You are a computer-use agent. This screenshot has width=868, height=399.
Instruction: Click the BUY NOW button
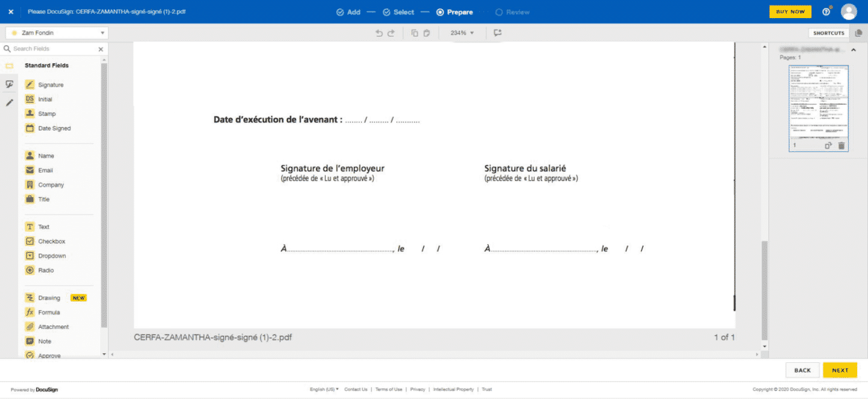pos(790,11)
